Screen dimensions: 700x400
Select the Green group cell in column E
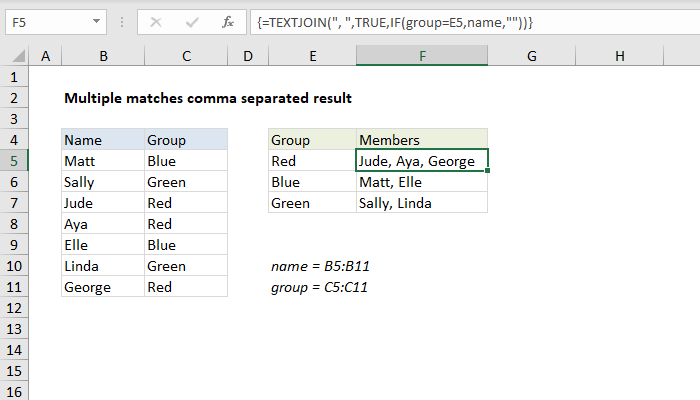pyautogui.click(x=312, y=203)
